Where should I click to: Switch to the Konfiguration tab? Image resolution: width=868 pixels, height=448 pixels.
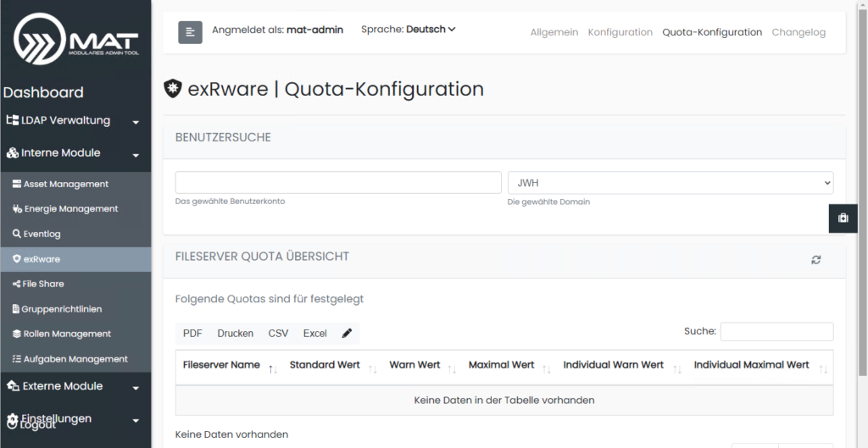tap(620, 32)
